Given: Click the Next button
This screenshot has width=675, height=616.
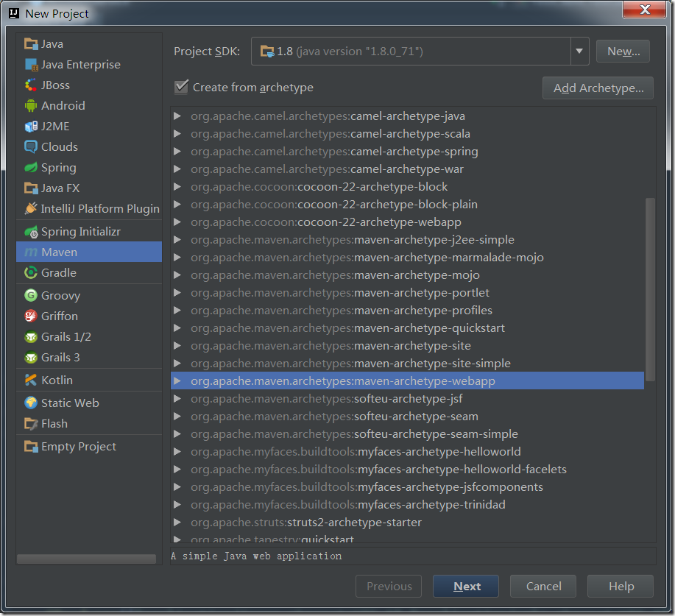Looking at the screenshot, I should [466, 586].
